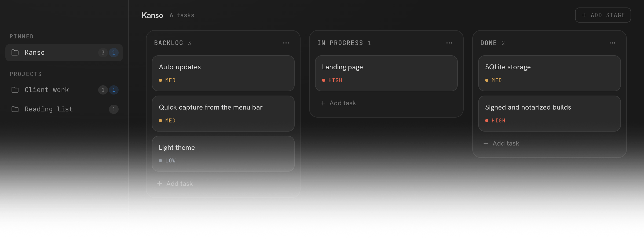This screenshot has height=247, width=644.
Task: Click the IN PROGRESS column header
Action: click(x=340, y=43)
